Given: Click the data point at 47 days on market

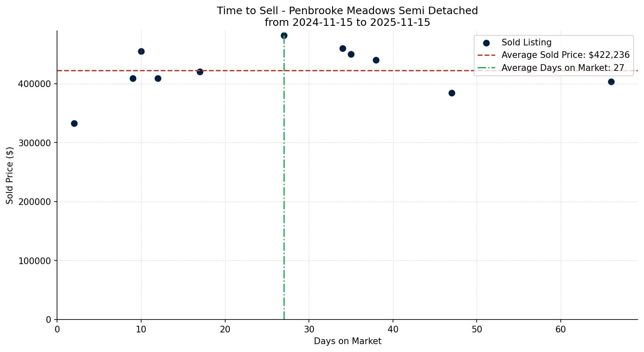Looking at the screenshot, I should pyautogui.click(x=452, y=93).
